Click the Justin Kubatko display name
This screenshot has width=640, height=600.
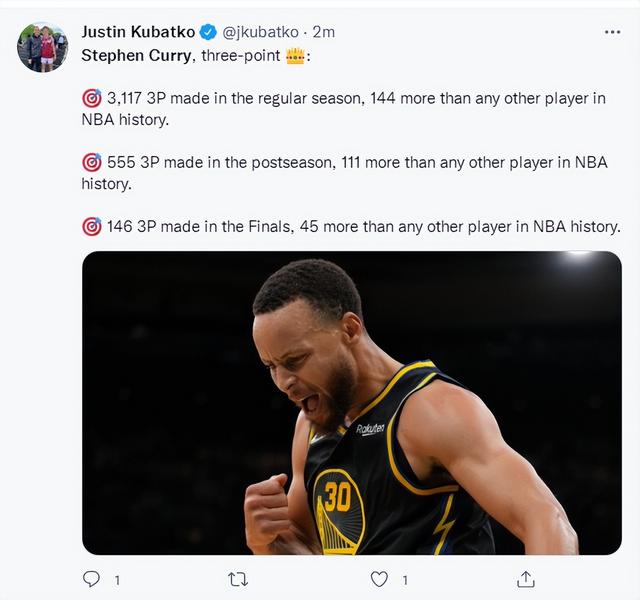pyautogui.click(x=138, y=32)
